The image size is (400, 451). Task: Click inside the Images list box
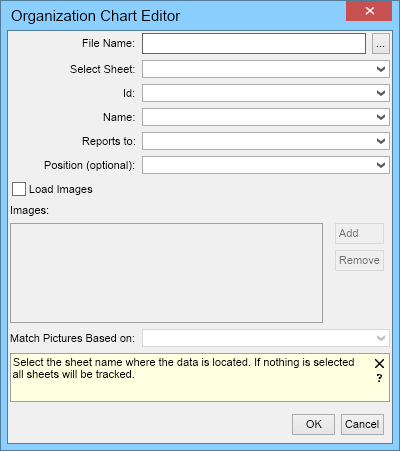click(166, 273)
